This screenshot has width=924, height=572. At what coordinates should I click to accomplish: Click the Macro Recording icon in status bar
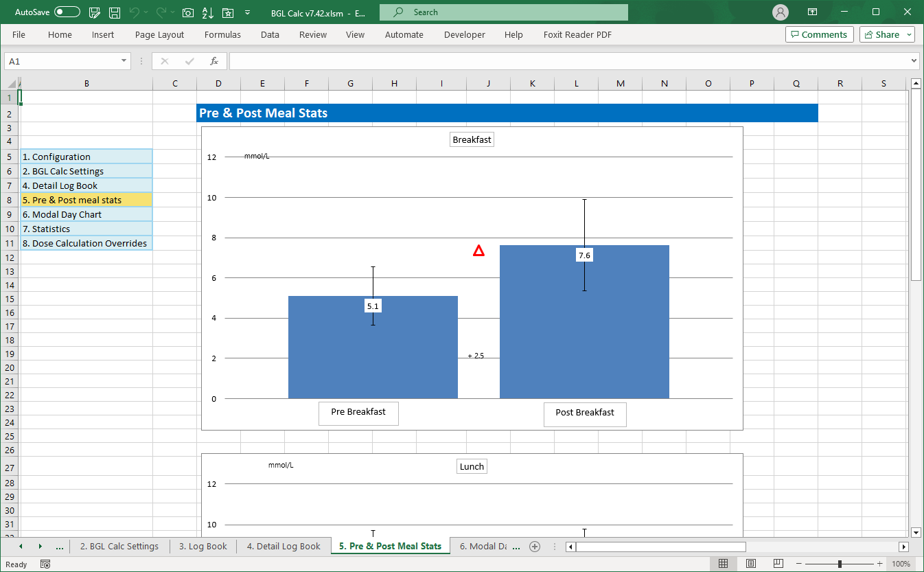45,564
